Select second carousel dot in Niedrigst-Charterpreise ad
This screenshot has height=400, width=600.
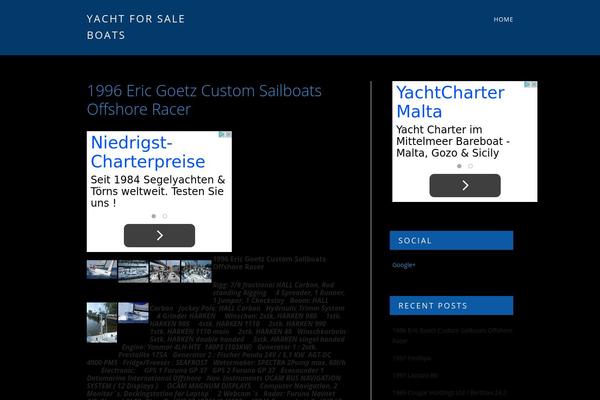(165, 216)
